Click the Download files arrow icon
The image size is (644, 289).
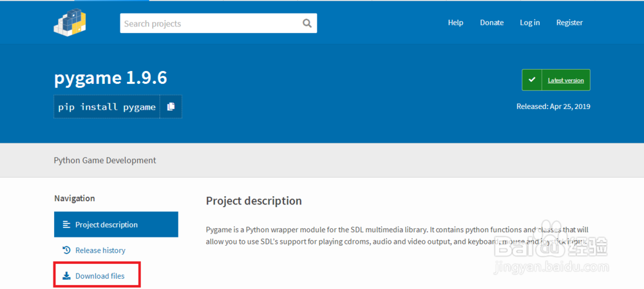pyautogui.click(x=66, y=276)
